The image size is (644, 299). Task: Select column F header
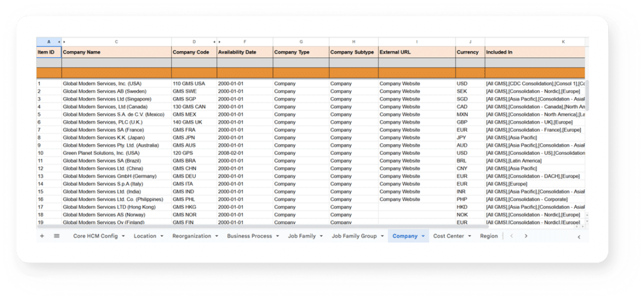245,42
